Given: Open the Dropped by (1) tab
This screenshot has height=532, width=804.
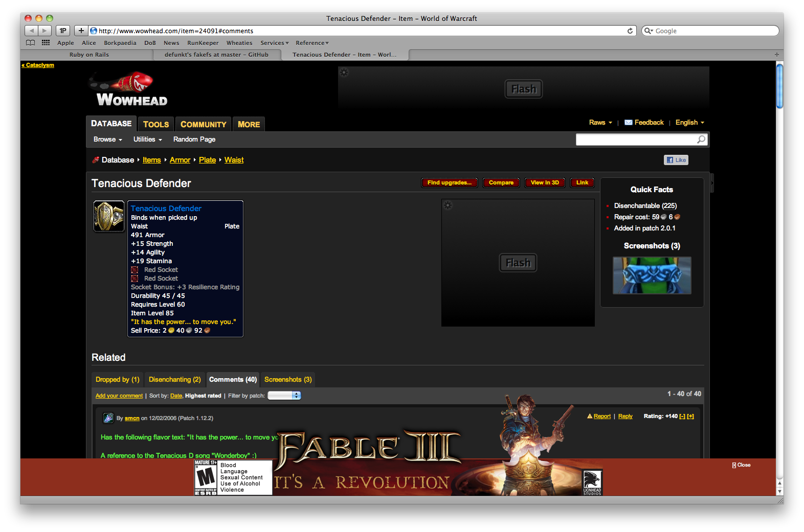Looking at the screenshot, I should click(118, 380).
